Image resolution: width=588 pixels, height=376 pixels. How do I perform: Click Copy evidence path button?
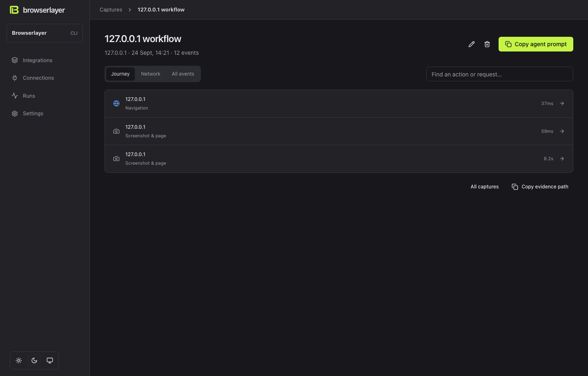[x=540, y=187]
